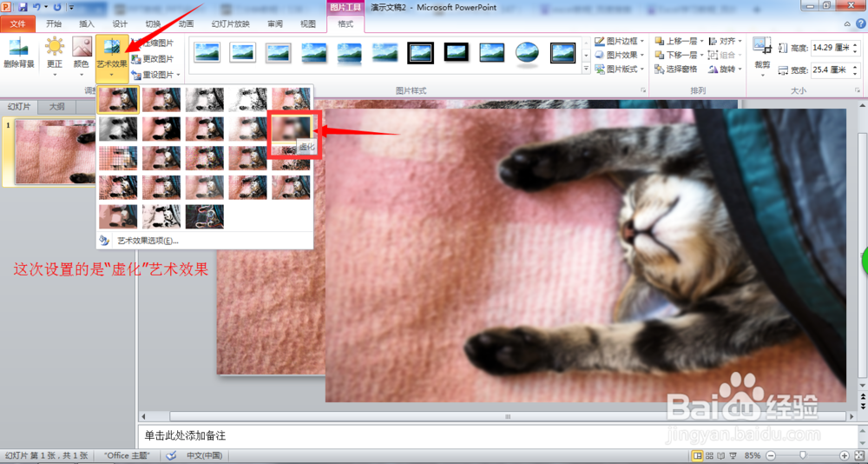The image size is (868, 464).
Task: Click the Redo icon in Quick Access toolbar
Action: (57, 7)
